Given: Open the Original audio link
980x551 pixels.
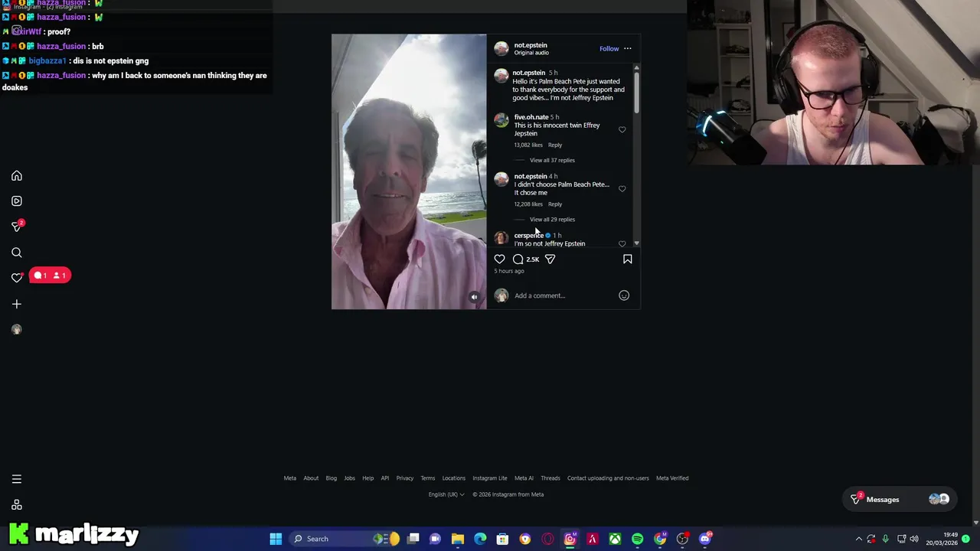Looking at the screenshot, I should [x=531, y=54].
